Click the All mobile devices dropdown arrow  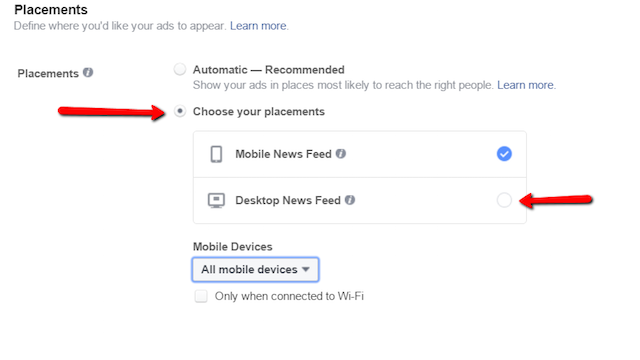click(306, 269)
